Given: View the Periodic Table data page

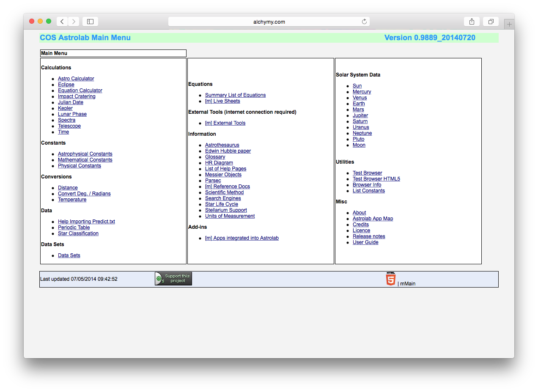Looking at the screenshot, I should (74, 227).
